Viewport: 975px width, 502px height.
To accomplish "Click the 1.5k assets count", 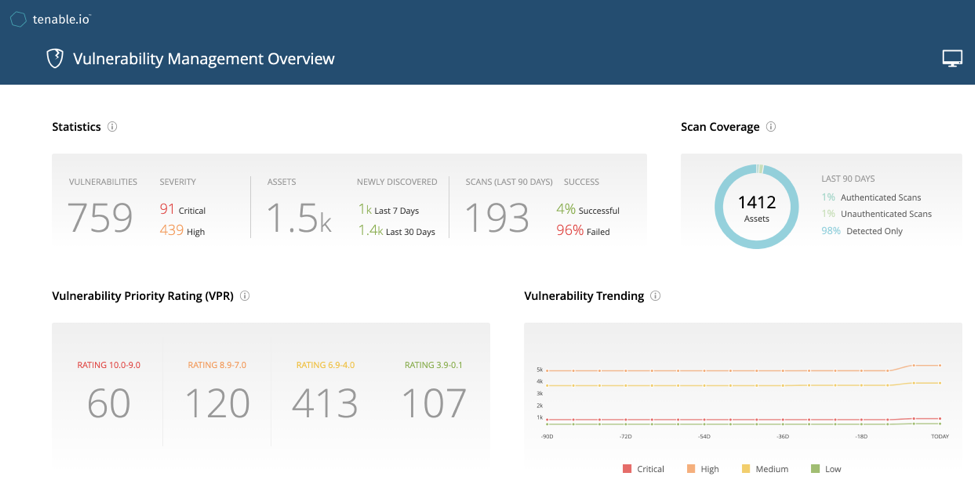I will [298, 218].
